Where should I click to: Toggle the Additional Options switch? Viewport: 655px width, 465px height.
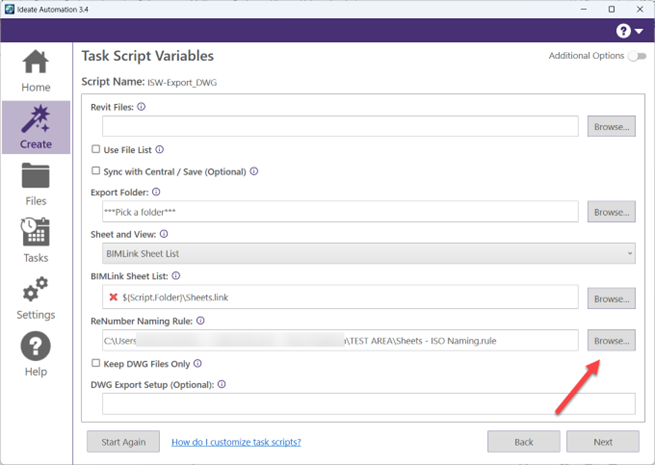pyautogui.click(x=636, y=56)
